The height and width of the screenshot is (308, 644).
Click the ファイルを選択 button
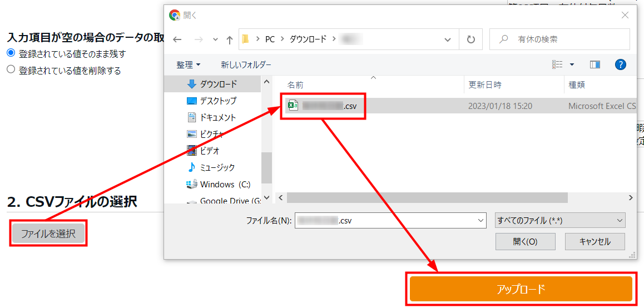coord(48,234)
